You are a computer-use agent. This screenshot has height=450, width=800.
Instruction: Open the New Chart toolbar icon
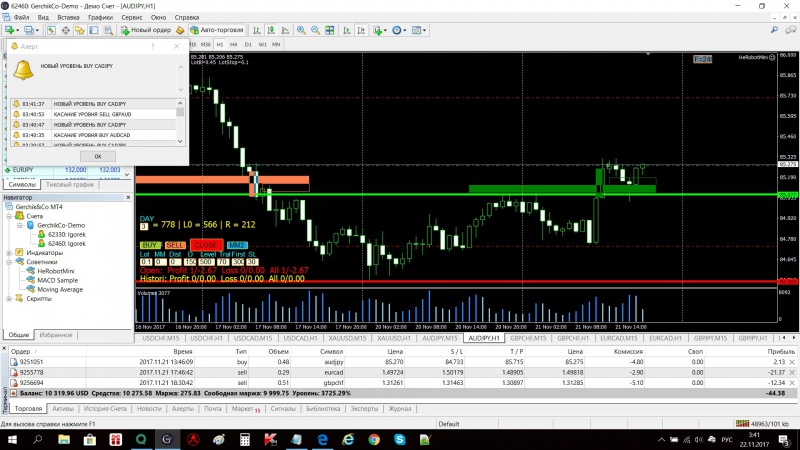pos(10,30)
